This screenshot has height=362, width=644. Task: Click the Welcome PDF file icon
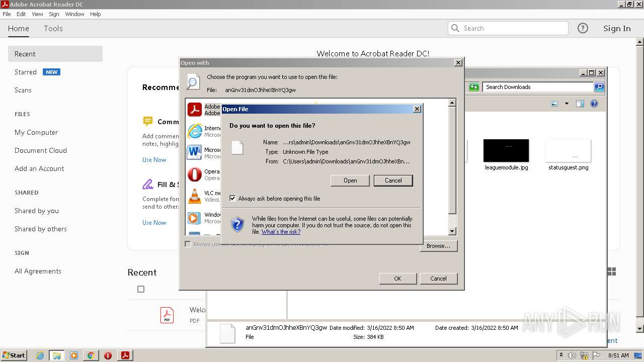click(x=167, y=315)
